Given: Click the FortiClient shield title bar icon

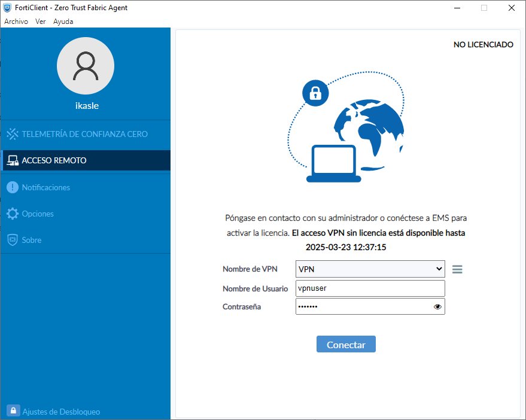Looking at the screenshot, I should click(x=7, y=8).
